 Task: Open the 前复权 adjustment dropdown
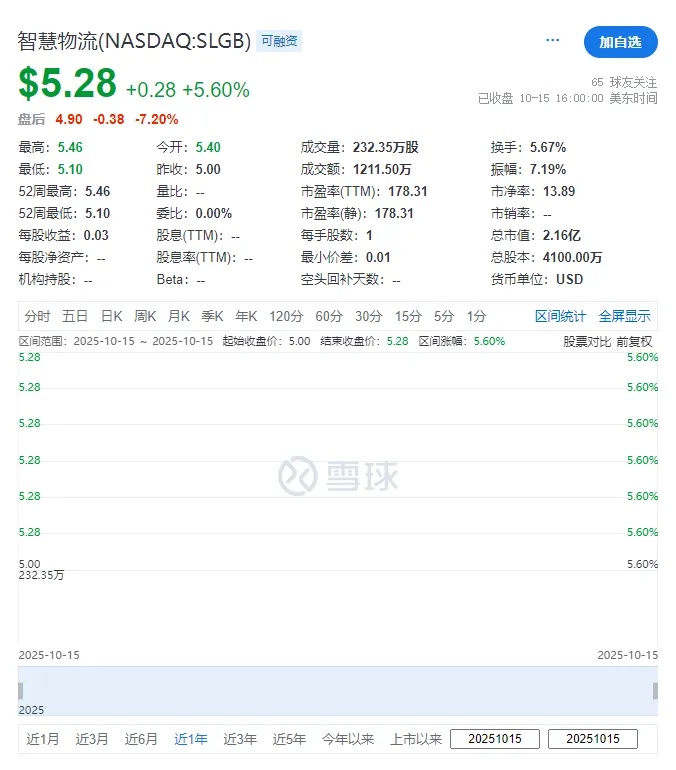point(634,342)
